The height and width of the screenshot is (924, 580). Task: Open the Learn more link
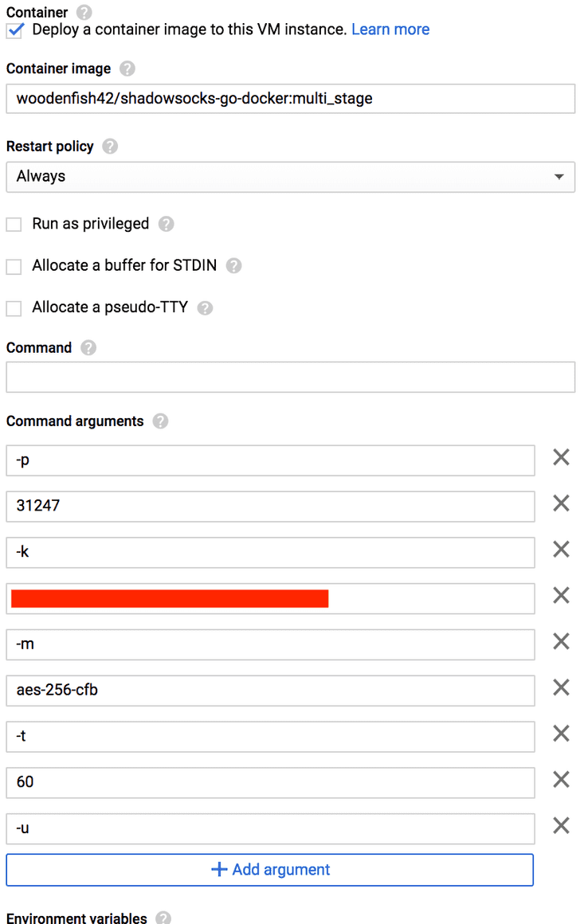tap(390, 29)
